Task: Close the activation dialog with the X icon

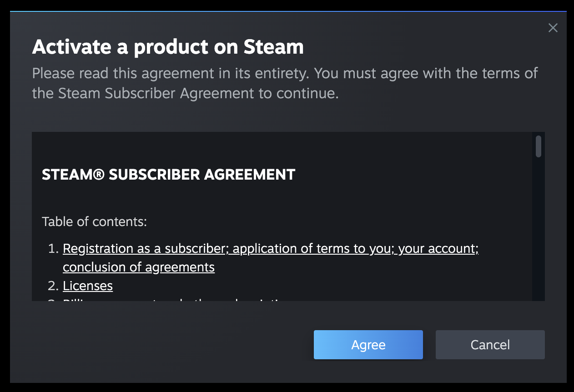Action: (553, 28)
